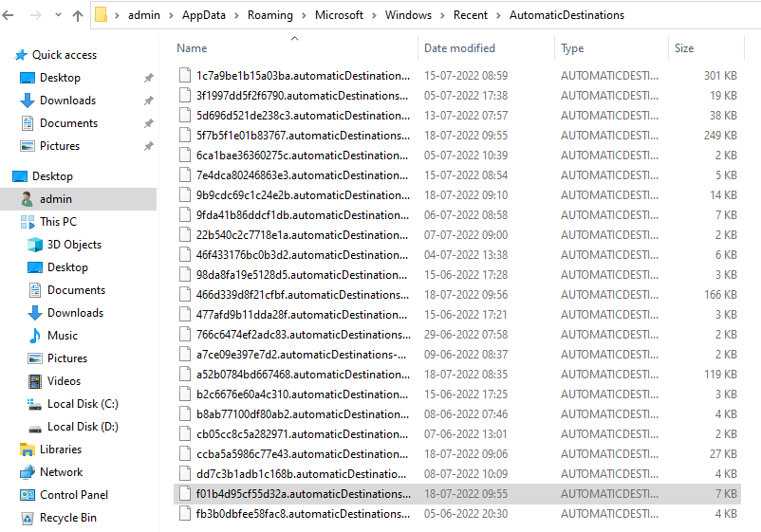Expand chevron after admin in path
The width and height of the screenshot is (761, 532).
click(172, 15)
